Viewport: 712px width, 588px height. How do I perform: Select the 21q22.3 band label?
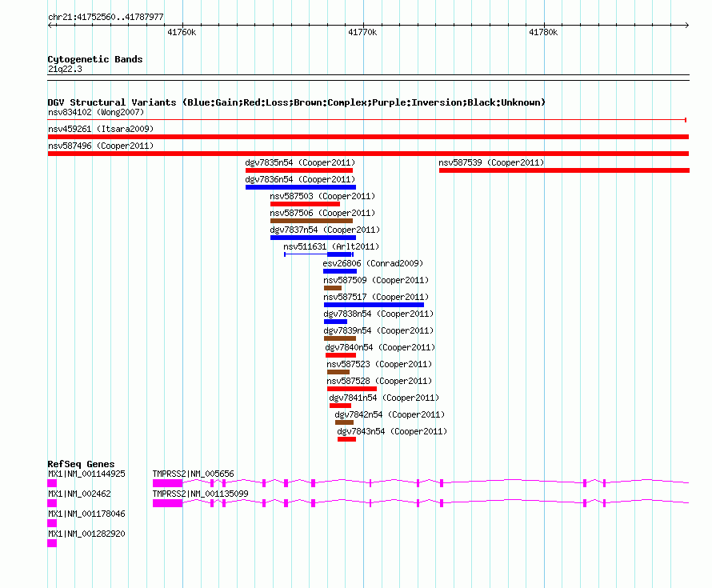pos(65,69)
